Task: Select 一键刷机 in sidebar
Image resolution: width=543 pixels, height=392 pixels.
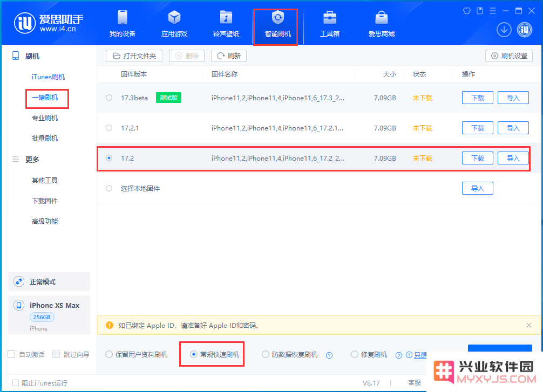Action: coord(45,97)
